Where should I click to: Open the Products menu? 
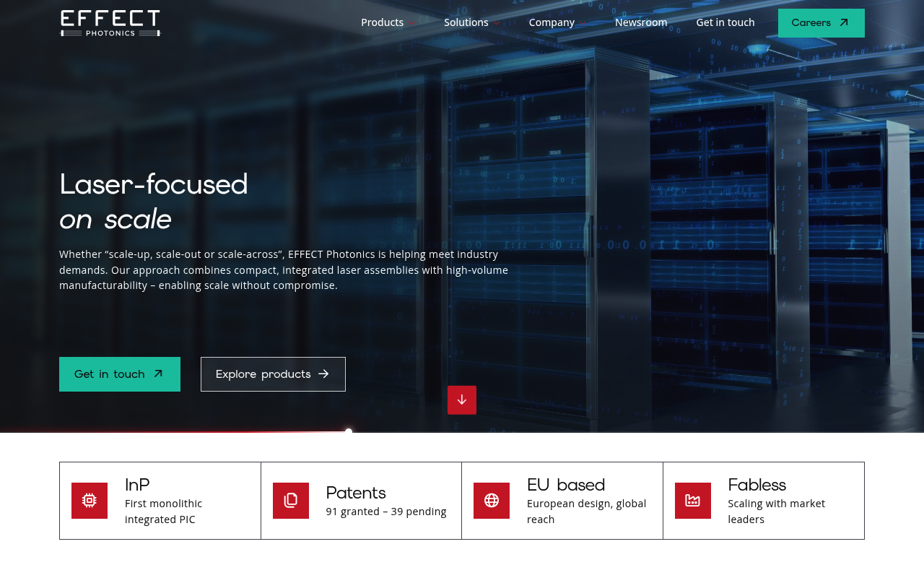coord(383,22)
